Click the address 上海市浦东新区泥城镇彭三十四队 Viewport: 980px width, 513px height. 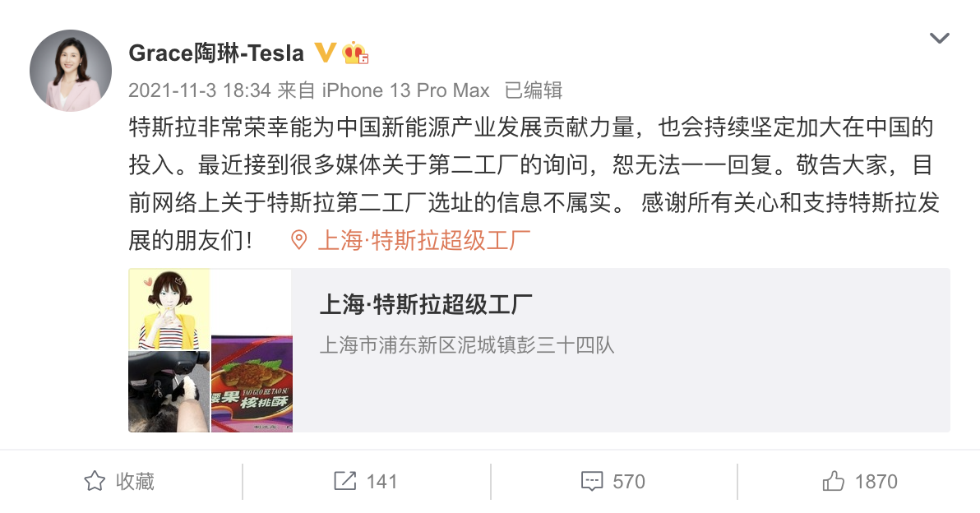pyautogui.click(x=467, y=345)
